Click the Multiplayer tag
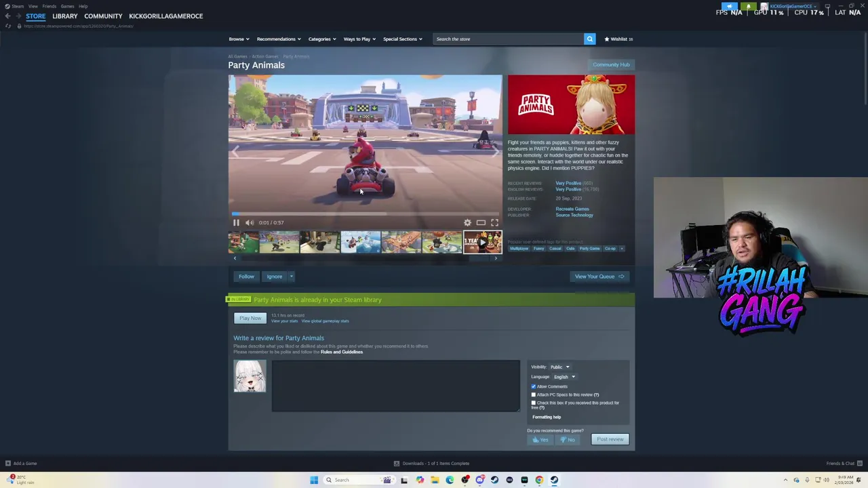Screen dimensions: 868x488 [x=519, y=249]
